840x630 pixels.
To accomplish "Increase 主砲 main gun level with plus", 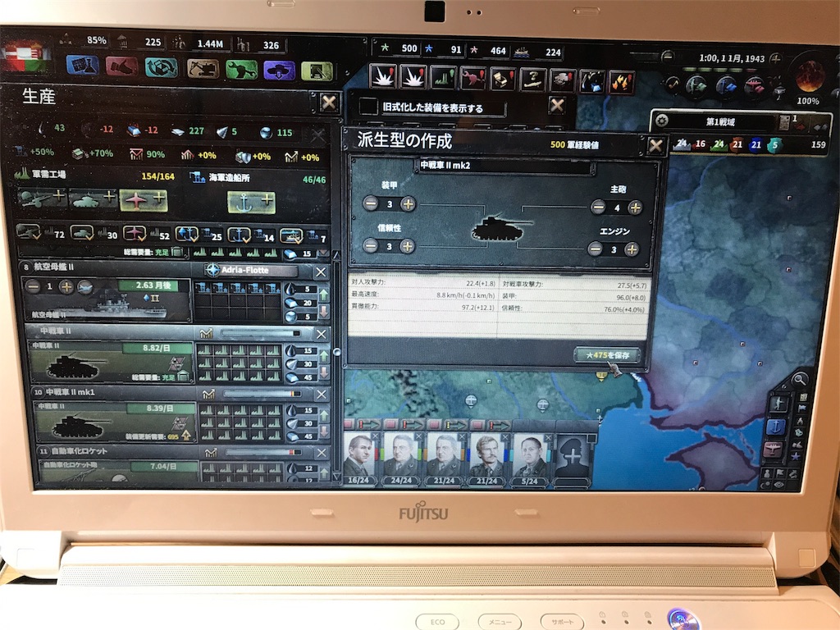I will pos(635,208).
